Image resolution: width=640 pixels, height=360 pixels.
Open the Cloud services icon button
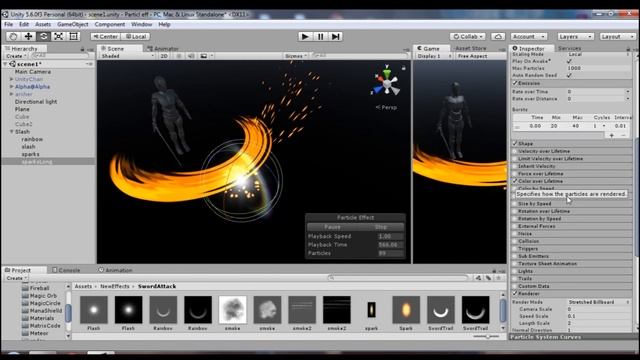click(498, 36)
